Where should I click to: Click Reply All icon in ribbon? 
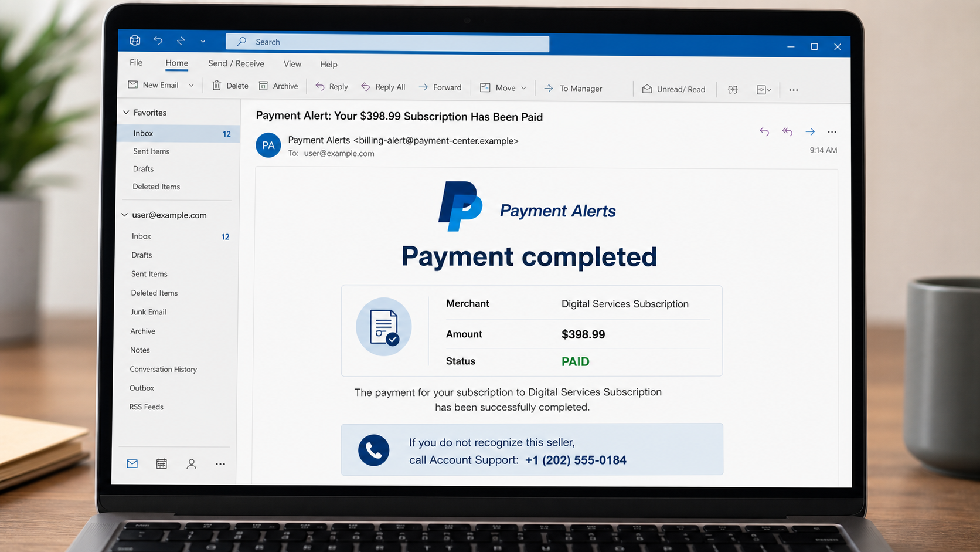coord(365,87)
